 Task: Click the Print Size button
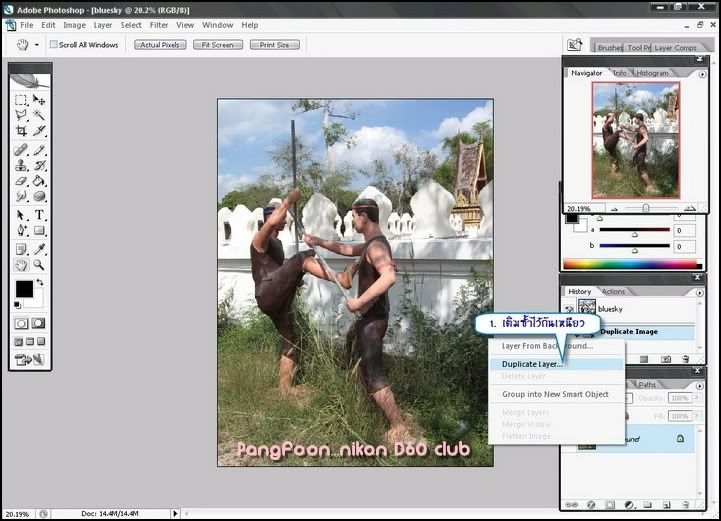(x=275, y=45)
